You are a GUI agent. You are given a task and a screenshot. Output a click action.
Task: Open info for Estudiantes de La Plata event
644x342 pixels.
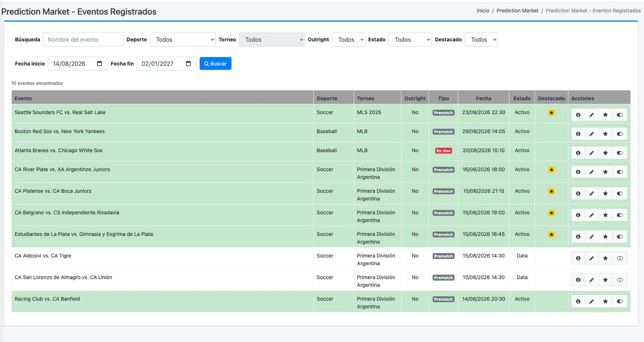click(578, 237)
